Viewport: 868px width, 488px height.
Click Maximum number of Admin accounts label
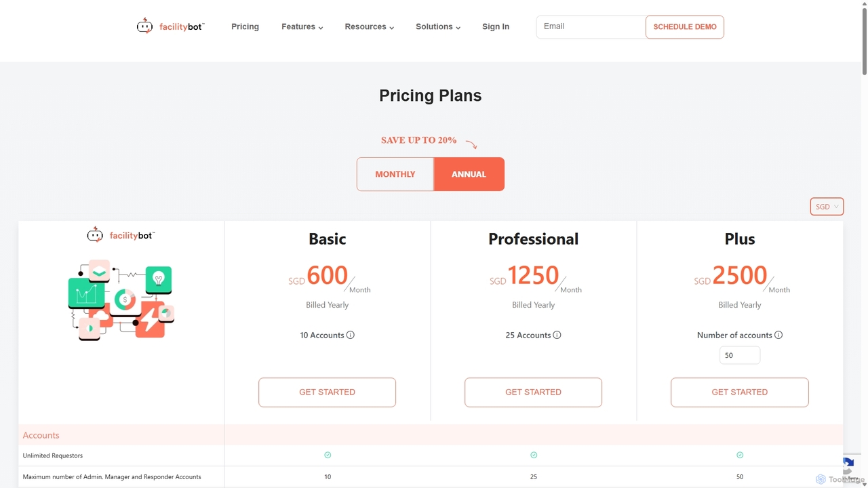point(112,477)
